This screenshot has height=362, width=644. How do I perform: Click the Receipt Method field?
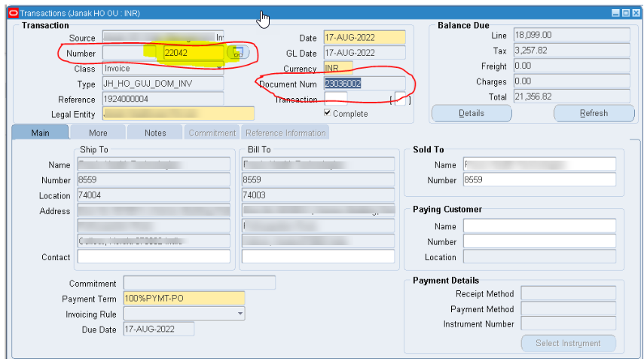tap(569, 293)
